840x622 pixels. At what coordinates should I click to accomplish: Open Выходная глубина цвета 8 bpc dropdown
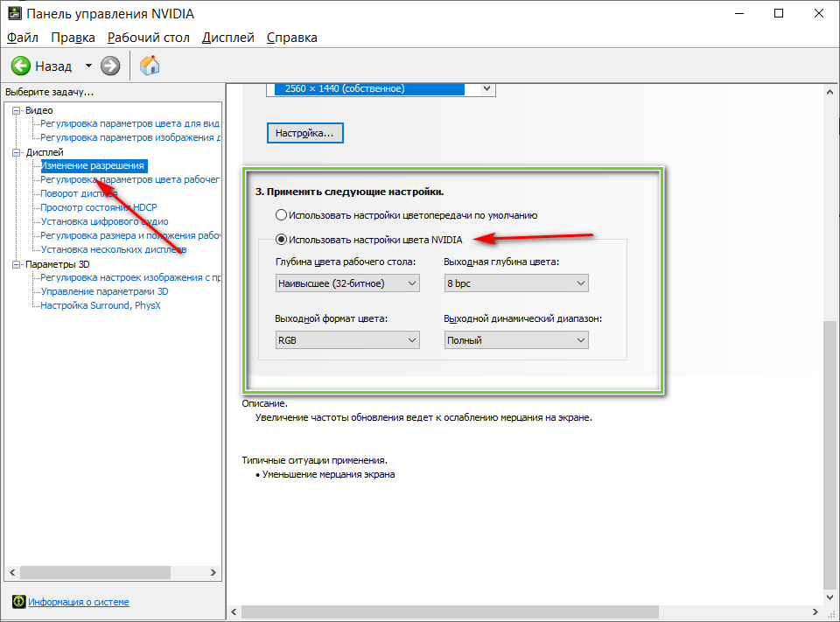pyautogui.click(x=516, y=283)
